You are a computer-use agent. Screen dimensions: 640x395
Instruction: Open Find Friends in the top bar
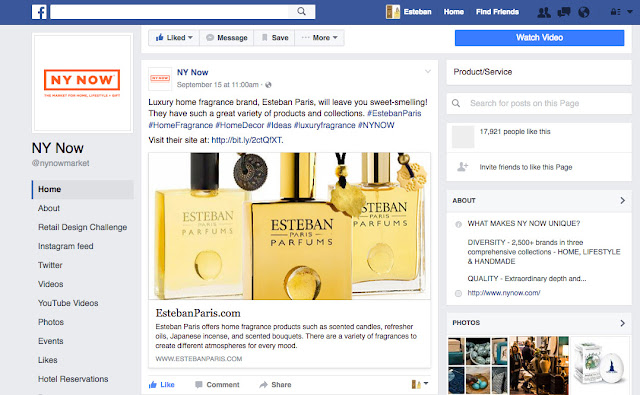[x=497, y=12]
